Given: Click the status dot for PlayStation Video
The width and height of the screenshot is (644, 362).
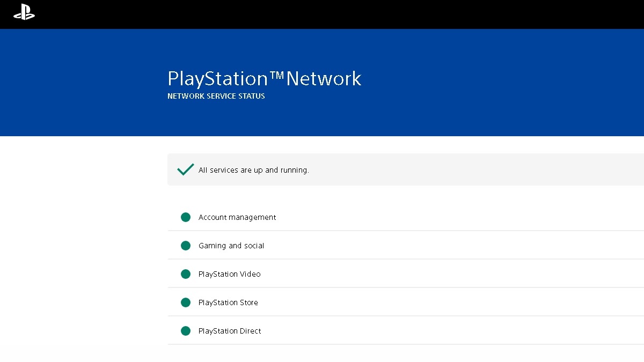Looking at the screenshot, I should [x=186, y=274].
